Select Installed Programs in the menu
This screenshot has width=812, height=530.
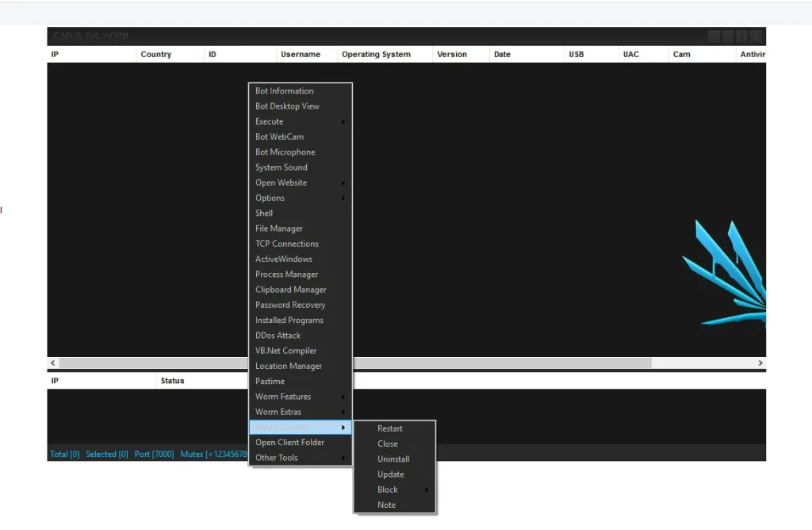289,321
